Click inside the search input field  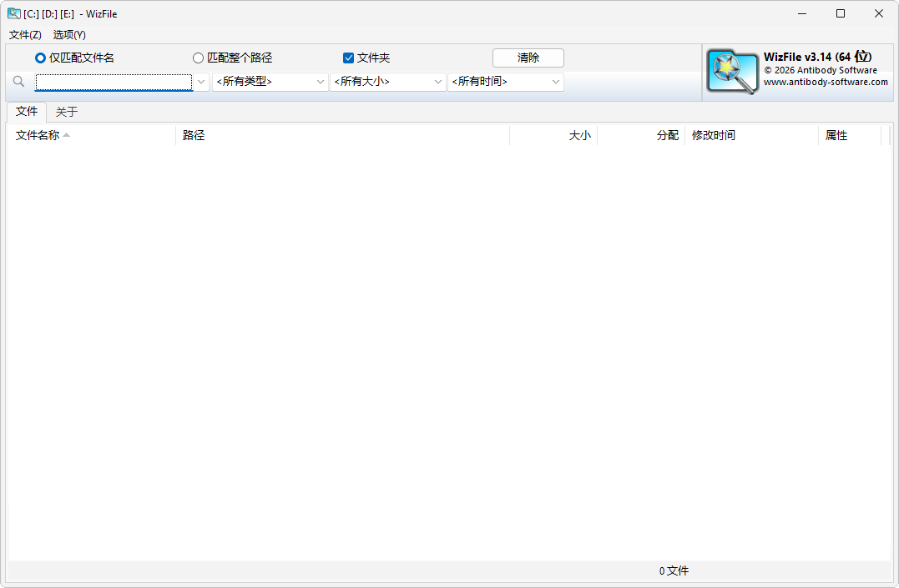point(113,82)
